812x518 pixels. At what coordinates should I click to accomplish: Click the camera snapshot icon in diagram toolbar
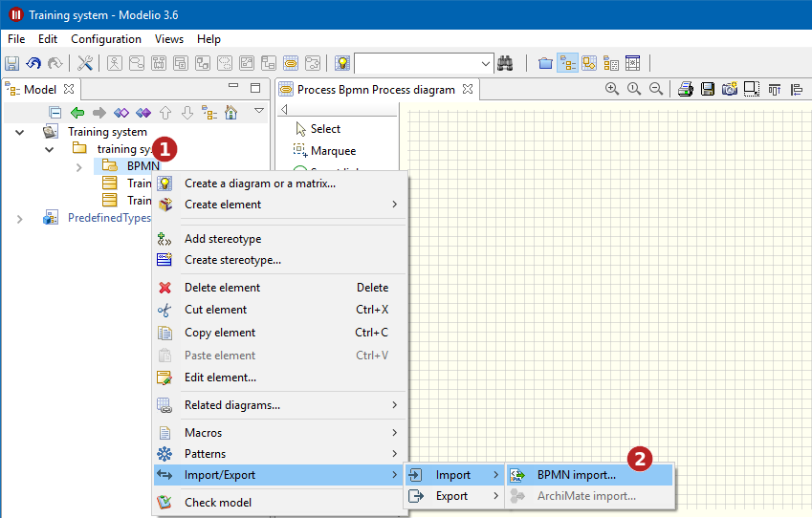pos(729,89)
